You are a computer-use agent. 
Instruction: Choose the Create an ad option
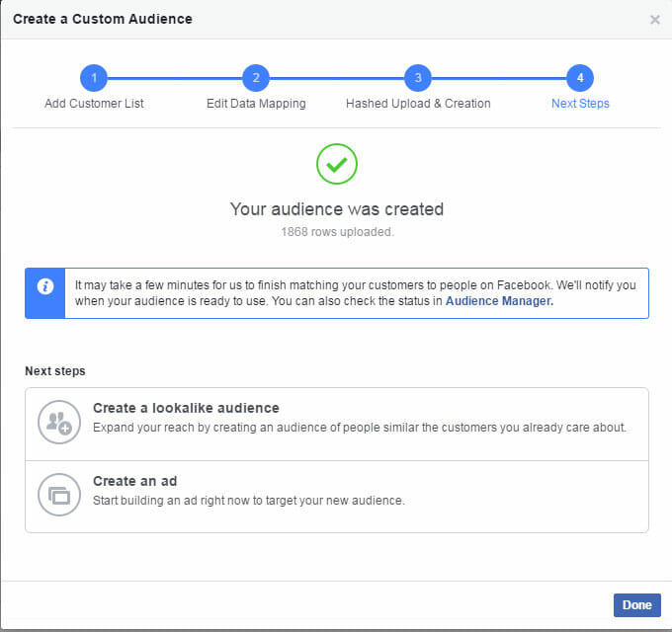337,497
